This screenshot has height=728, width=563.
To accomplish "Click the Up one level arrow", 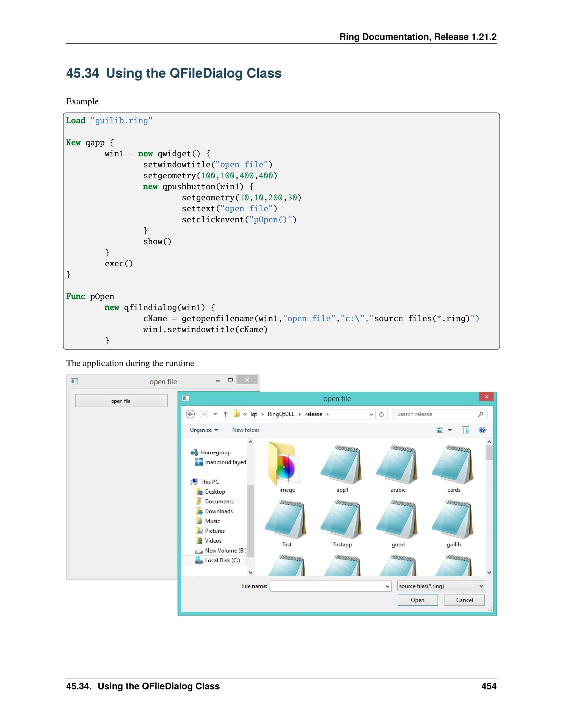I will [x=226, y=414].
